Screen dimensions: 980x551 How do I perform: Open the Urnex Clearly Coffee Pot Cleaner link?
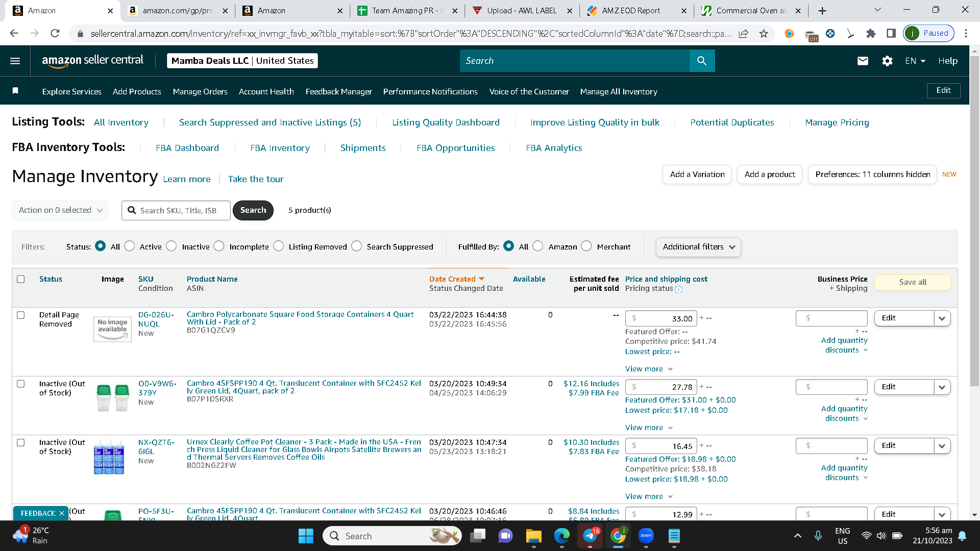click(304, 449)
